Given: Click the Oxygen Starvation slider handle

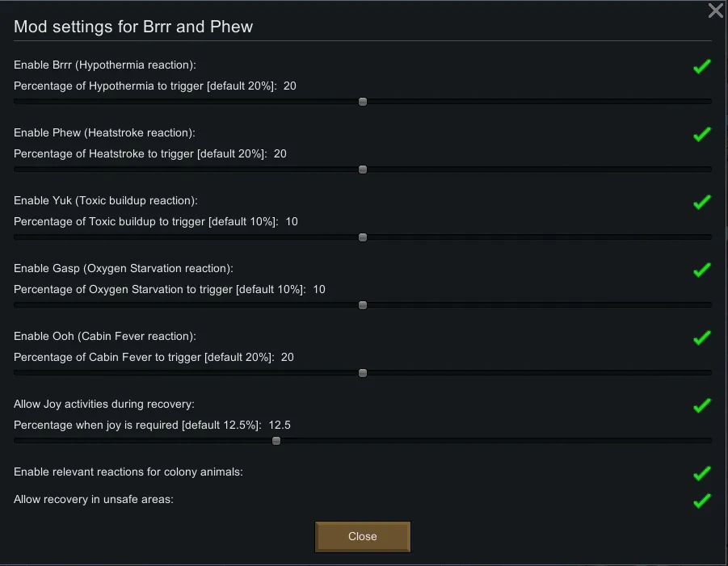Looking at the screenshot, I should coord(363,305).
